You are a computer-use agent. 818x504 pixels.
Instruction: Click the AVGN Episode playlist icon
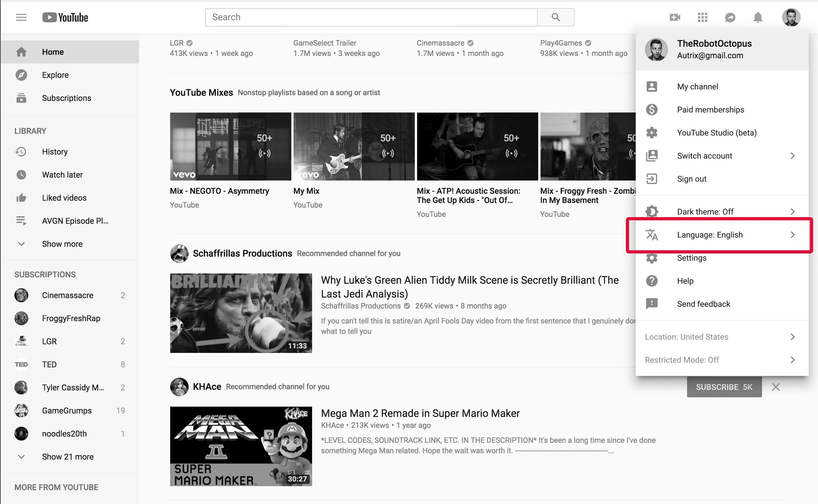(21, 221)
